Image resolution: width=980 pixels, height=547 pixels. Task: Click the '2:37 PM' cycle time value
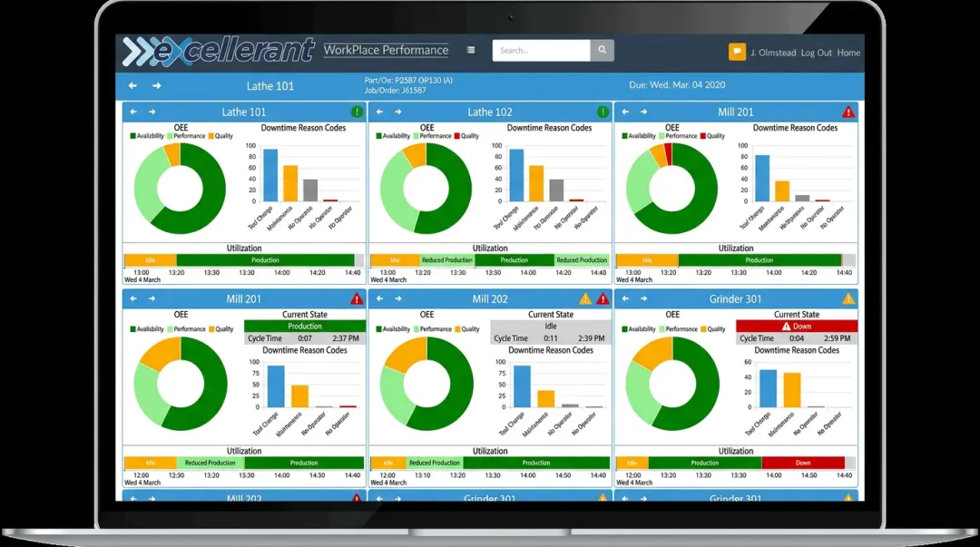(346, 338)
